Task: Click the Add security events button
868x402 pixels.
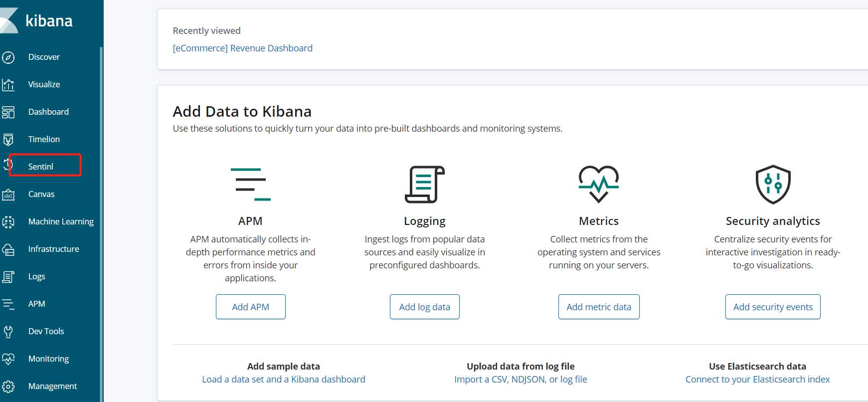Action: [773, 307]
